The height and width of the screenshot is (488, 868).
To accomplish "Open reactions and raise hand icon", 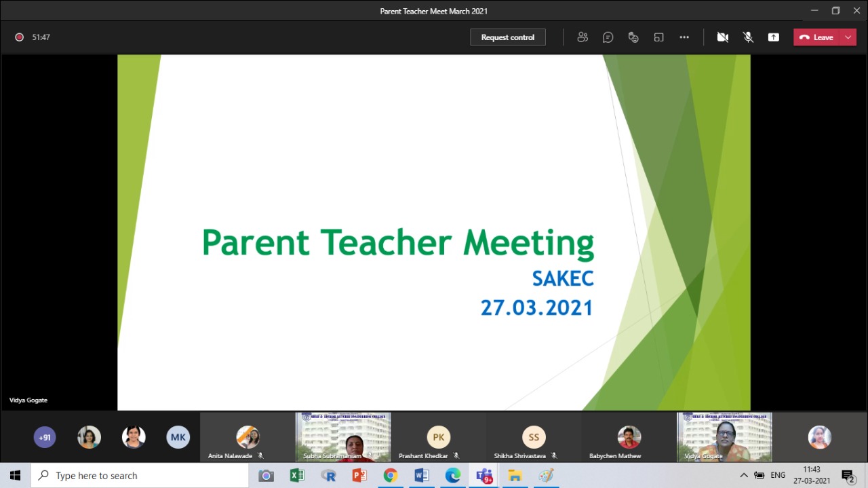I will pos(633,37).
